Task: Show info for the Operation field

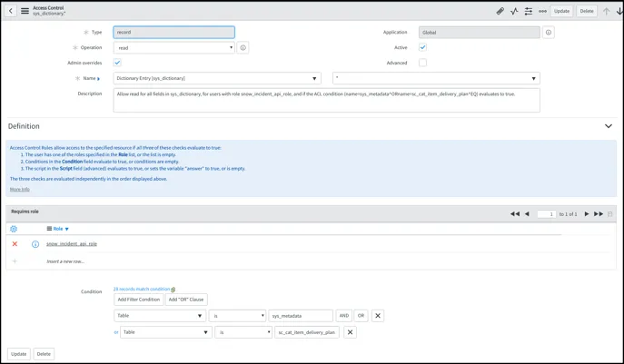Action: point(243,48)
